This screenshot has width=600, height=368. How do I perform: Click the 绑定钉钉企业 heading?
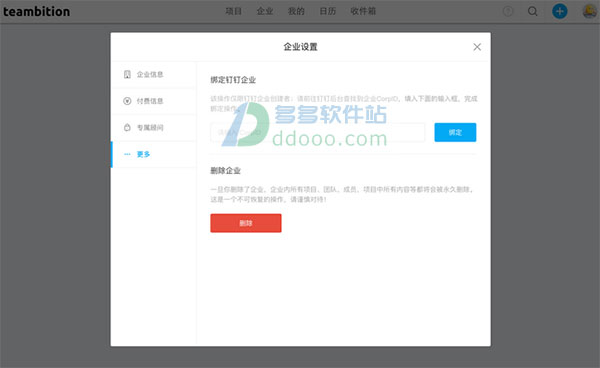pos(233,80)
